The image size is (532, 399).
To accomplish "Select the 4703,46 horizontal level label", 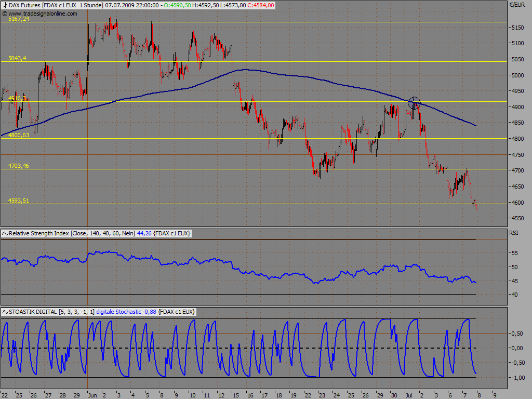I will (x=19, y=166).
